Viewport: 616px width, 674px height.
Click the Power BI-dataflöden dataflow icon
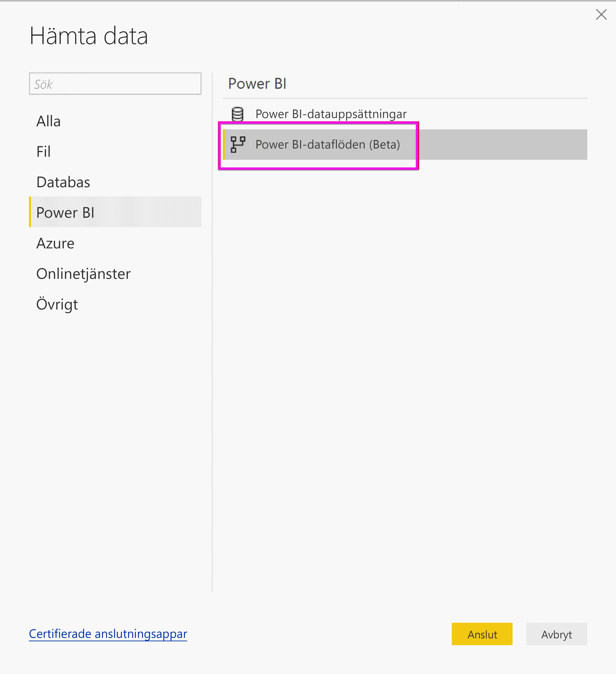pos(238,145)
